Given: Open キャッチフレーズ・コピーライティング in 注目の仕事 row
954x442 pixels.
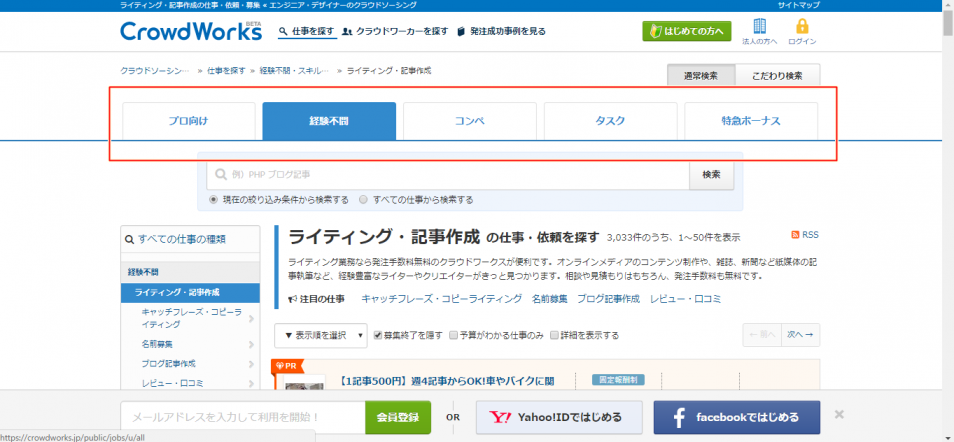Looking at the screenshot, I should (442, 299).
